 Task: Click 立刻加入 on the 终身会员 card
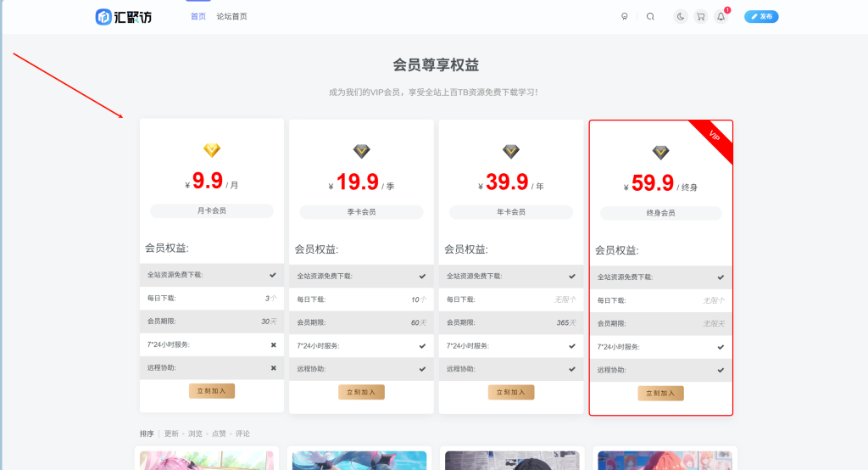coord(660,393)
